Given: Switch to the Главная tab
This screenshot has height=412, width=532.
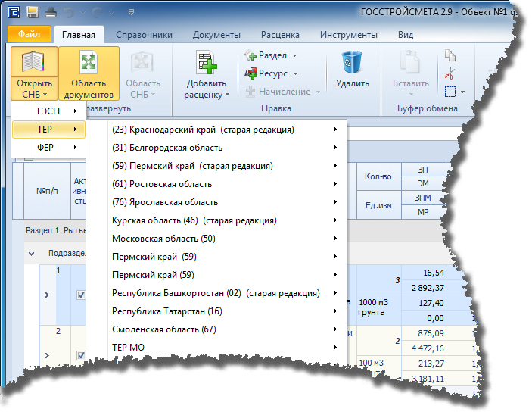Looking at the screenshot, I should (x=79, y=35).
